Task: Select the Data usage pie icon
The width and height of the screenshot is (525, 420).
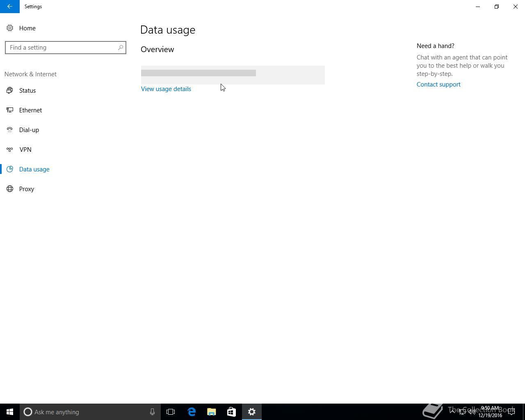Action: pyautogui.click(x=10, y=169)
